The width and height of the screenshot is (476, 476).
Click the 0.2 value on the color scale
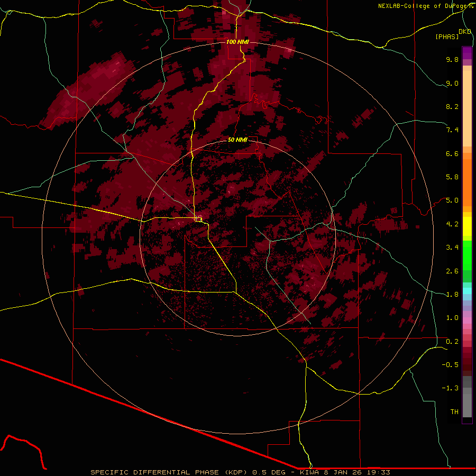[x=452, y=341]
